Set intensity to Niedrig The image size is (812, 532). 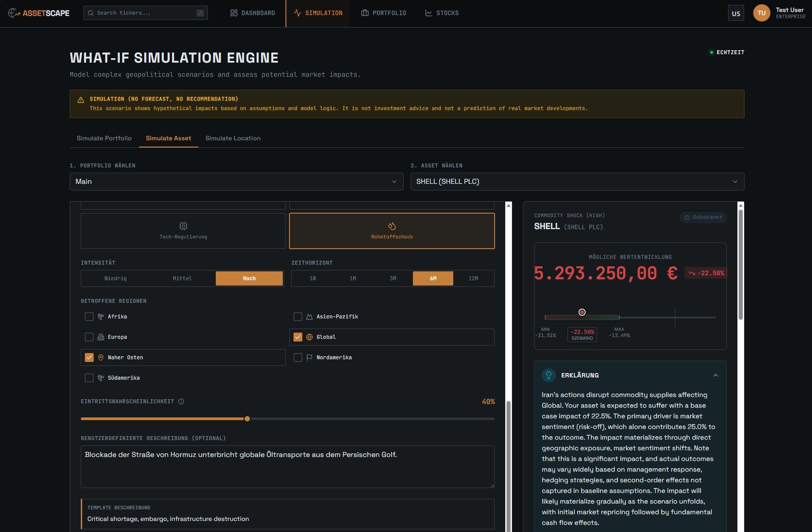pos(115,278)
